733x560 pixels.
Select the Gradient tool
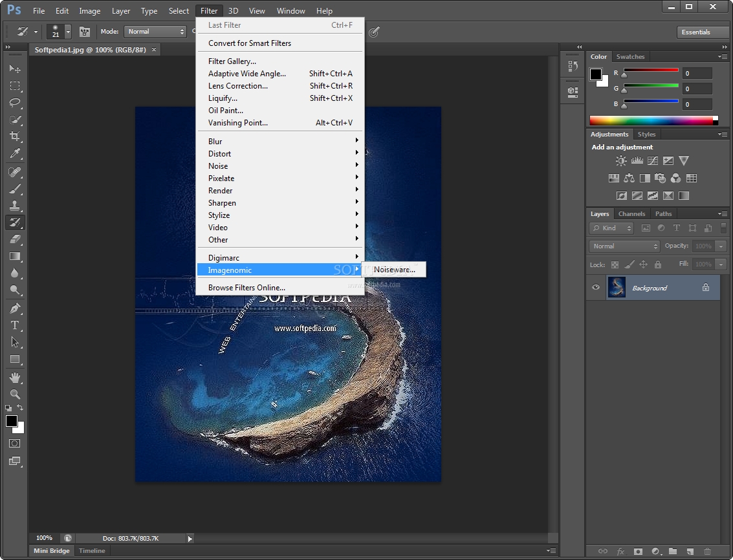click(15, 256)
